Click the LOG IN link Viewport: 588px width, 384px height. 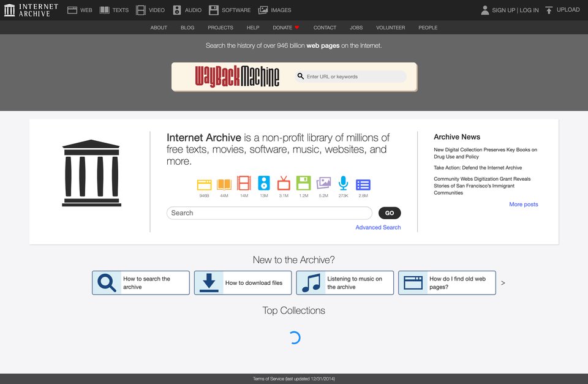529,10
